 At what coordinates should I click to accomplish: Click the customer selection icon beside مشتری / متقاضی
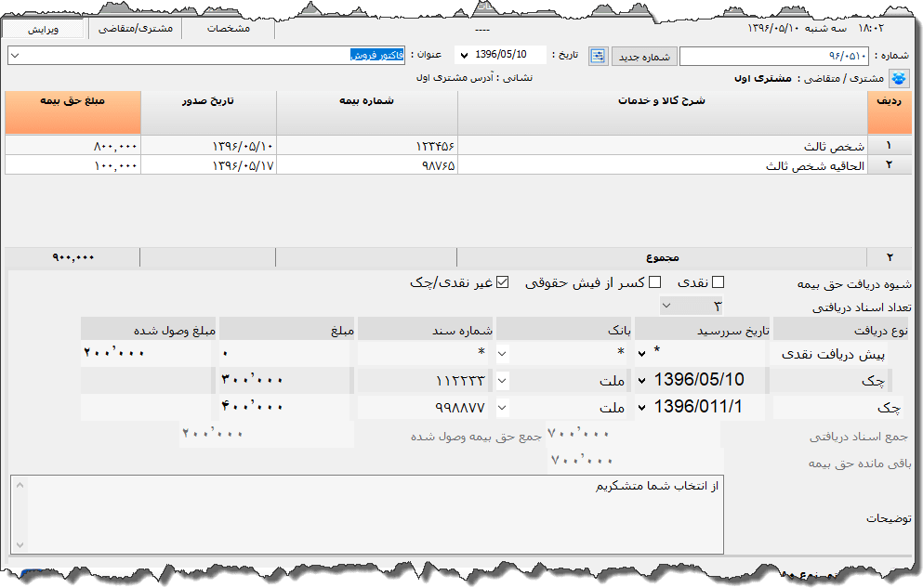[x=900, y=78]
